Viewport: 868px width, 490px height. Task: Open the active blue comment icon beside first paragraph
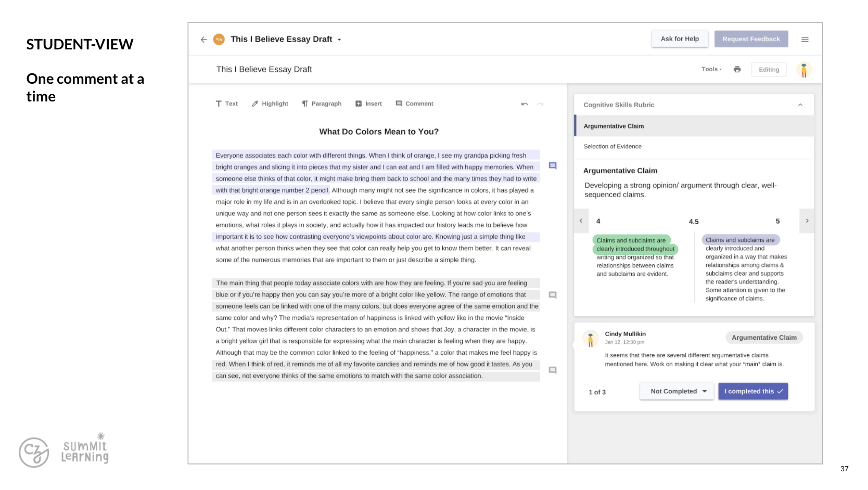point(553,166)
